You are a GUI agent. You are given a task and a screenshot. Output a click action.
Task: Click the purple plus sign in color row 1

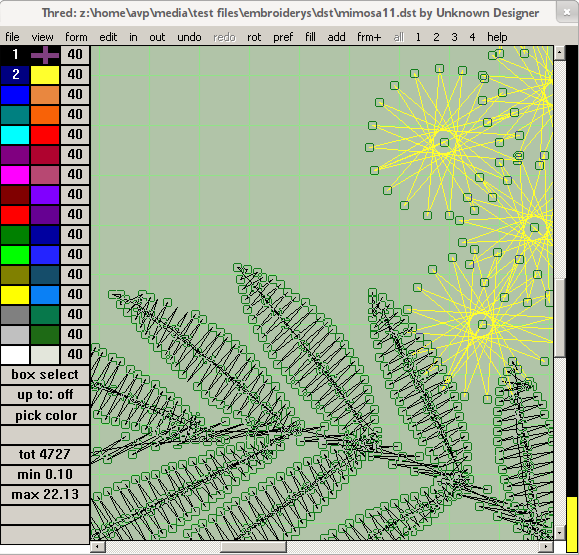click(45, 55)
